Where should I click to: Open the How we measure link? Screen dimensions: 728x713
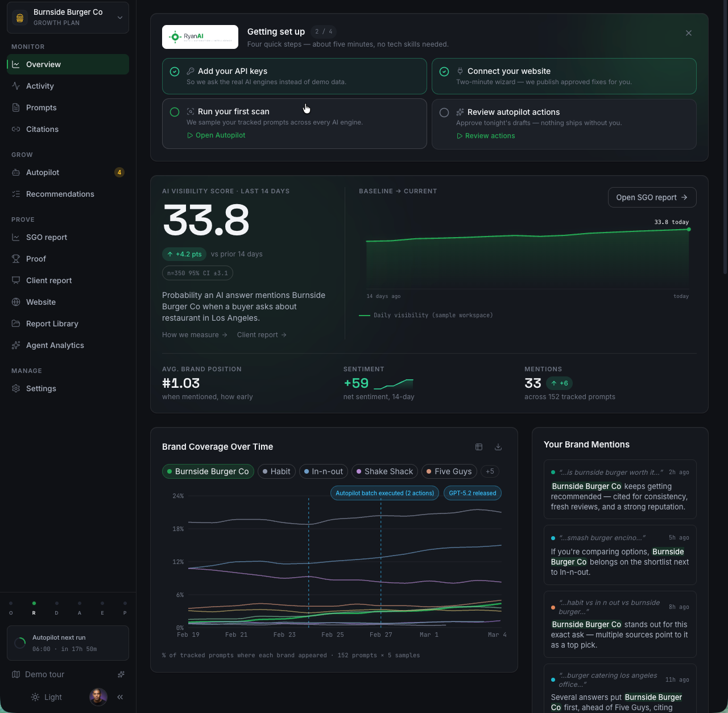(x=195, y=335)
